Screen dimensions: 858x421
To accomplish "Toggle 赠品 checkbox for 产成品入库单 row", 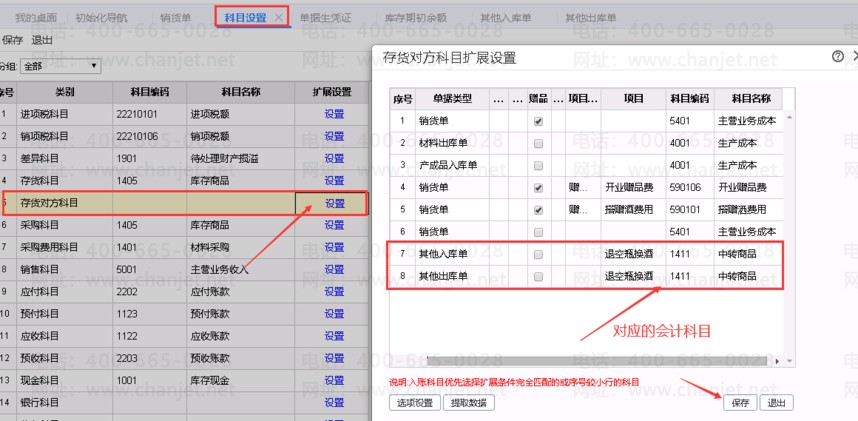I will 538,165.
